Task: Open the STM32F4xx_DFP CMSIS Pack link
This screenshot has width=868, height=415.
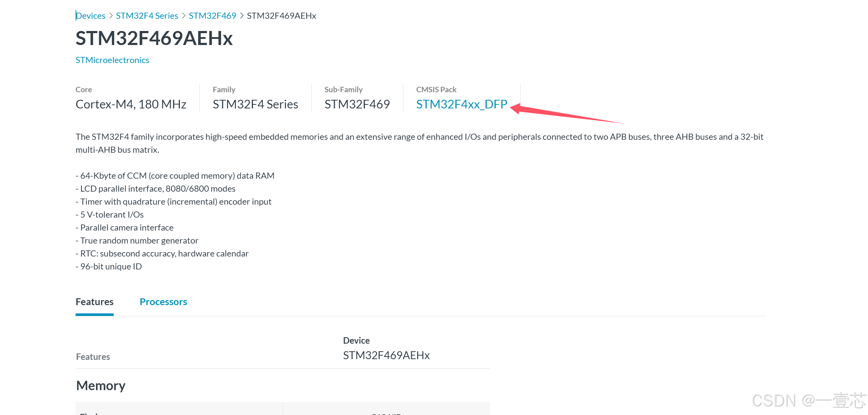Action: (462, 104)
